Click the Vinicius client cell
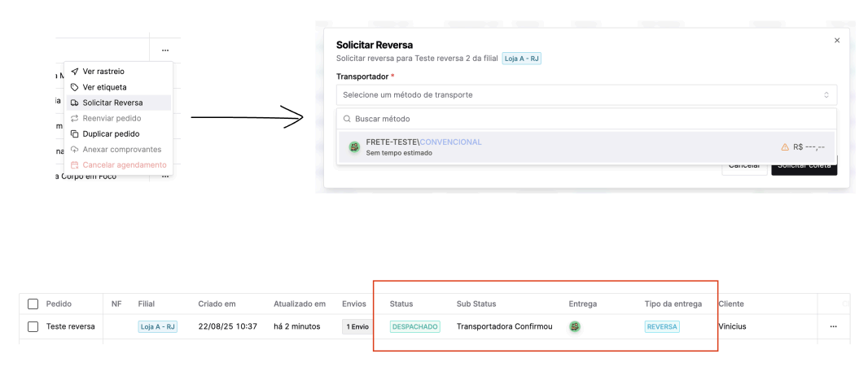The height and width of the screenshot is (376, 868). [732, 327]
